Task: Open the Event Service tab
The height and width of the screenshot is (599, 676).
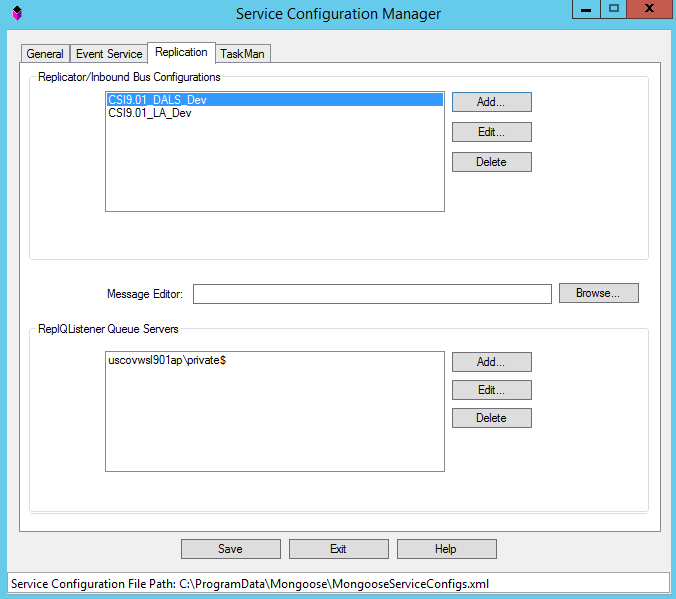Action: 109,54
